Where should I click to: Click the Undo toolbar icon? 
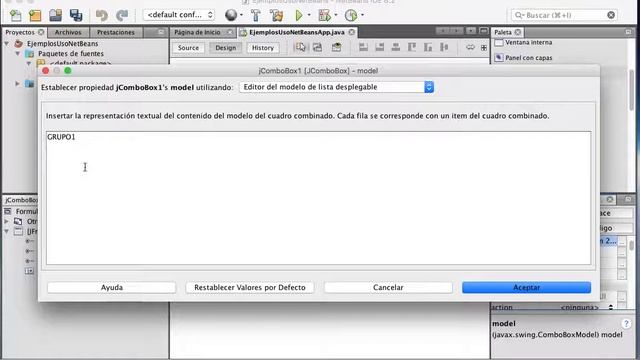point(101,15)
